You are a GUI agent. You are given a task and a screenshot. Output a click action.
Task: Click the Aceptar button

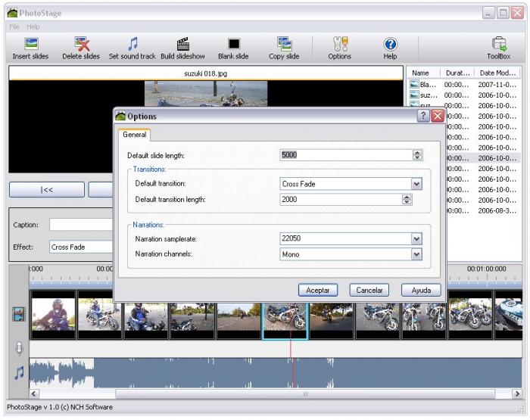click(x=318, y=291)
